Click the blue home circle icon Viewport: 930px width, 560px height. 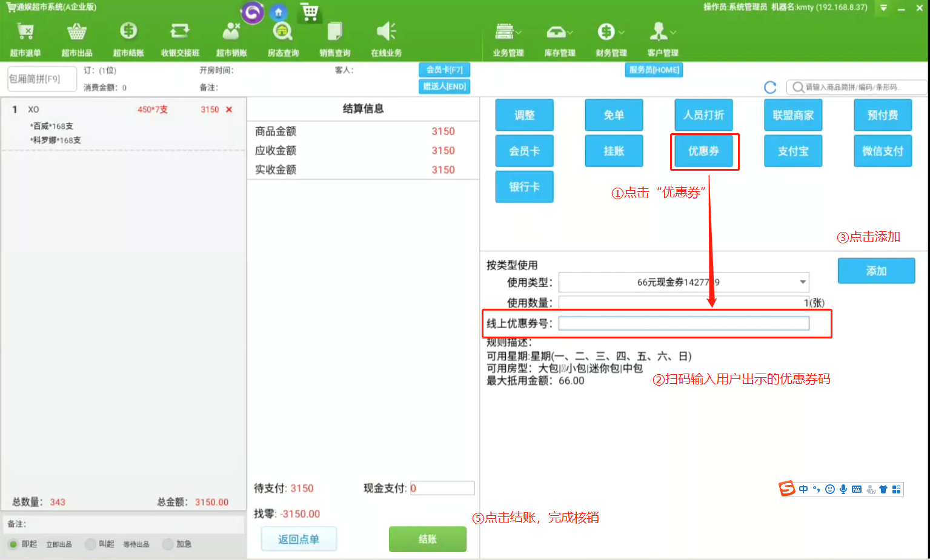tap(279, 13)
